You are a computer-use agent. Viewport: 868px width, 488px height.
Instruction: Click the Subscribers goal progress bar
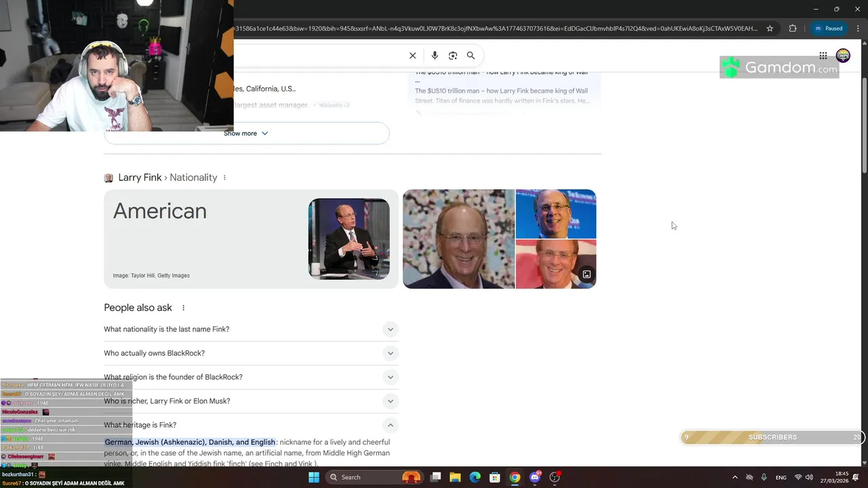(x=773, y=437)
